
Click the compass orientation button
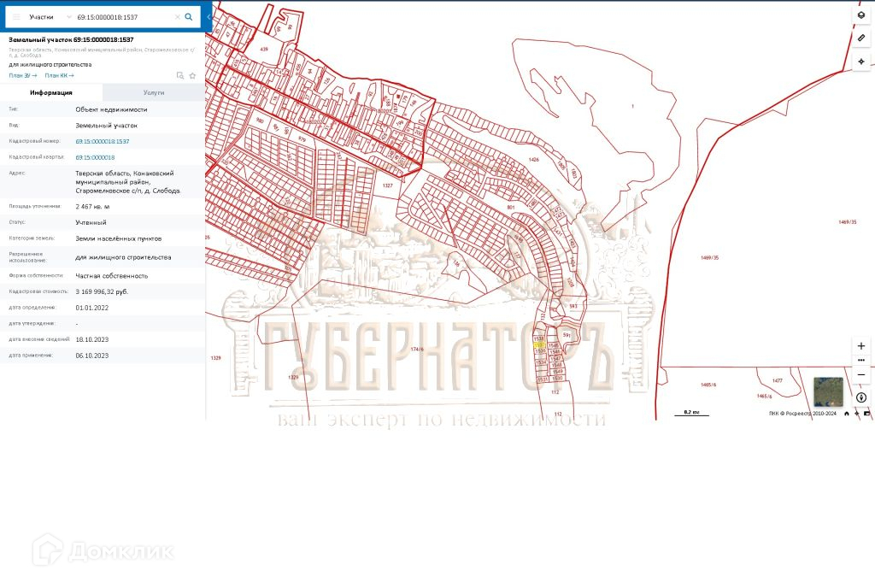[861, 397]
